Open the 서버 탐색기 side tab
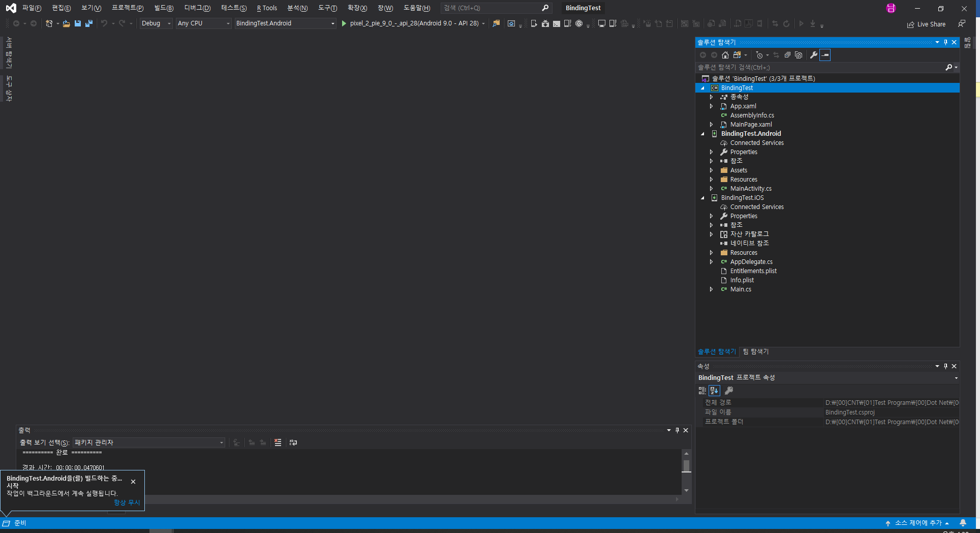Screen dimensions: 980x533 [x=9, y=52]
